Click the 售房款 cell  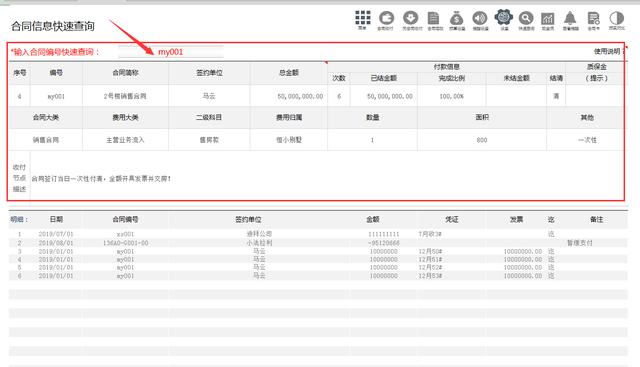click(x=209, y=140)
